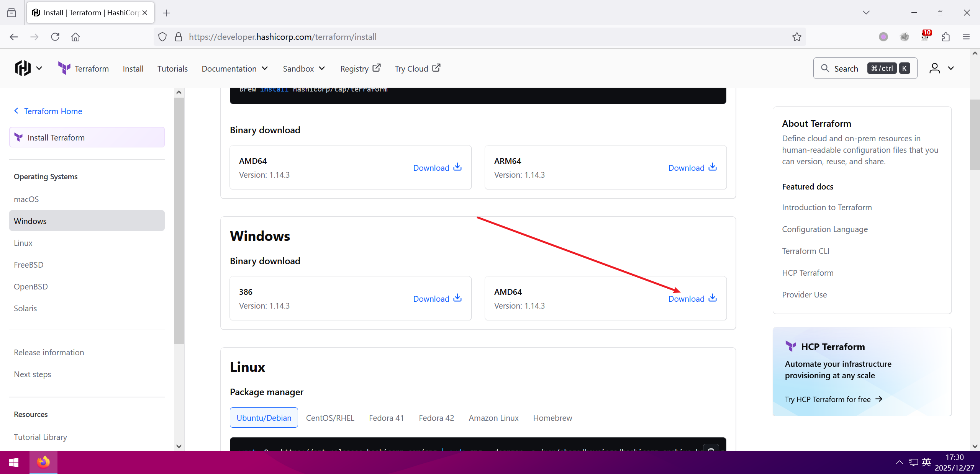Viewport: 980px width, 474px height.
Task: Expand the Sandbox dropdown menu
Action: [x=304, y=69]
